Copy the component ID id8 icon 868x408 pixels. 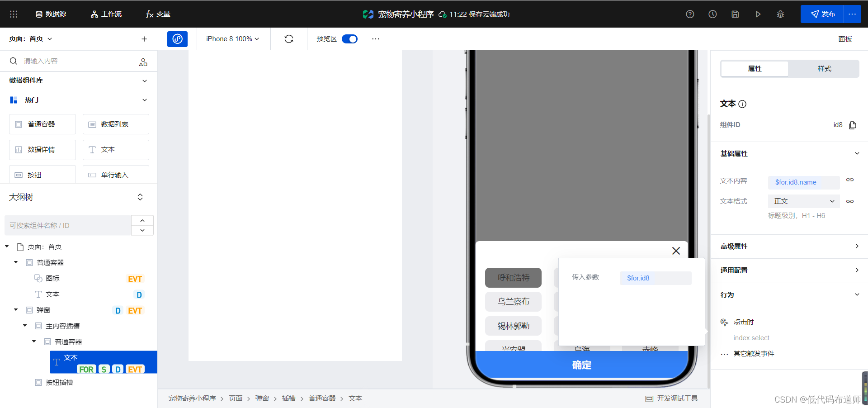(853, 125)
